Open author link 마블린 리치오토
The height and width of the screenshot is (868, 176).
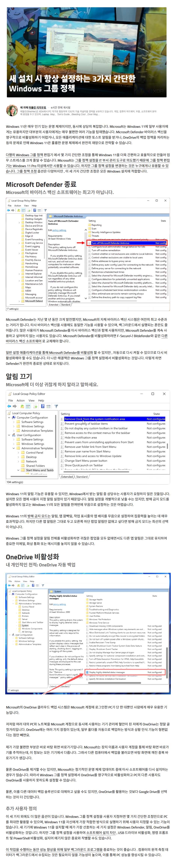tap(37, 107)
